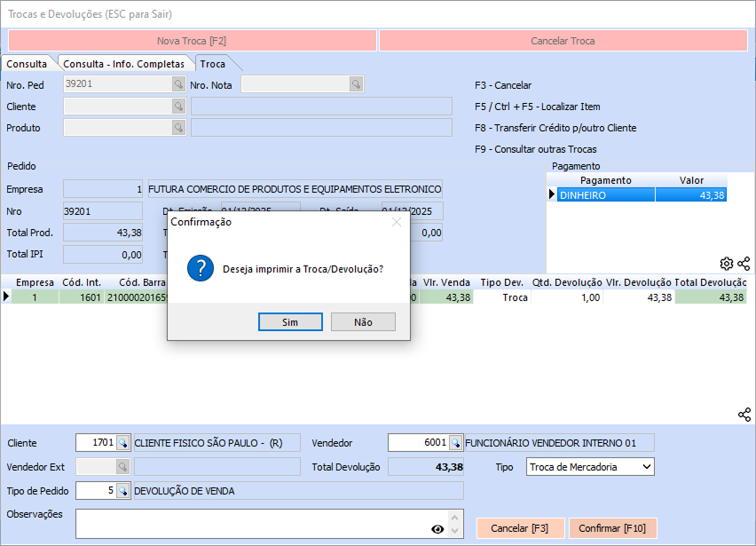756x546 pixels.
Task: Click the share icon beside the payment gear
Action: [744, 264]
